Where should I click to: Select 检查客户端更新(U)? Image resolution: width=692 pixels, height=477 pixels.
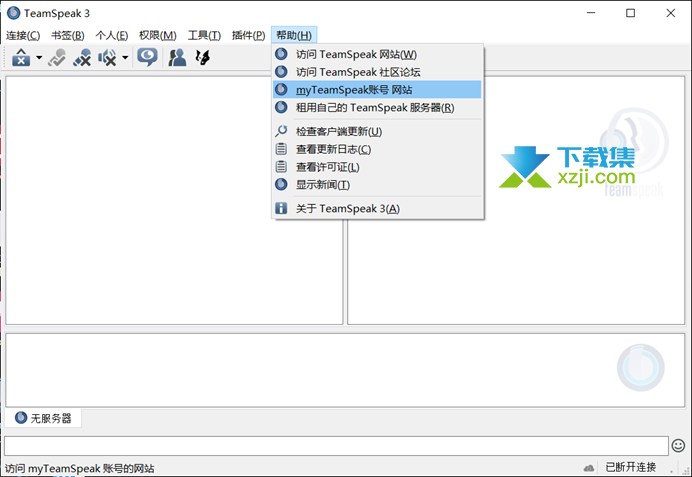click(x=377, y=131)
